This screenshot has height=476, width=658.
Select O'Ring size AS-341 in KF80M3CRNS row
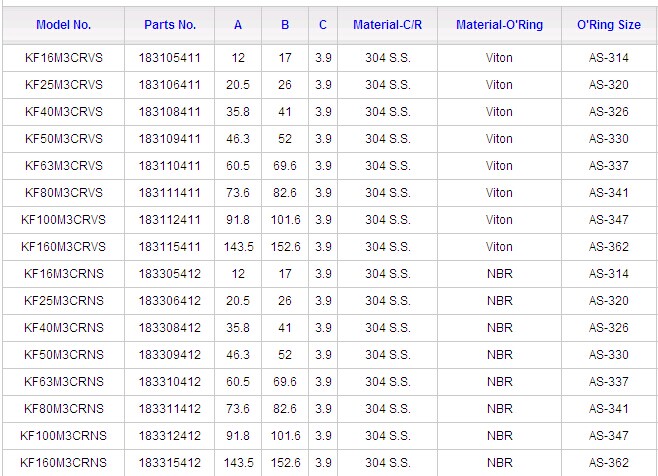[x=608, y=409]
